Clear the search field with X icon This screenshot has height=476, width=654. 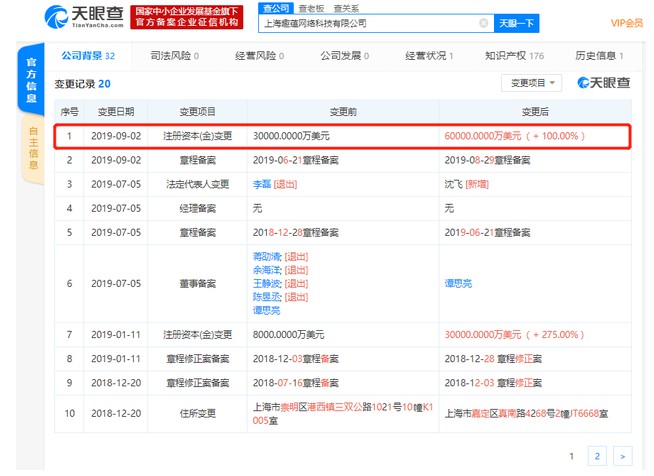483,23
